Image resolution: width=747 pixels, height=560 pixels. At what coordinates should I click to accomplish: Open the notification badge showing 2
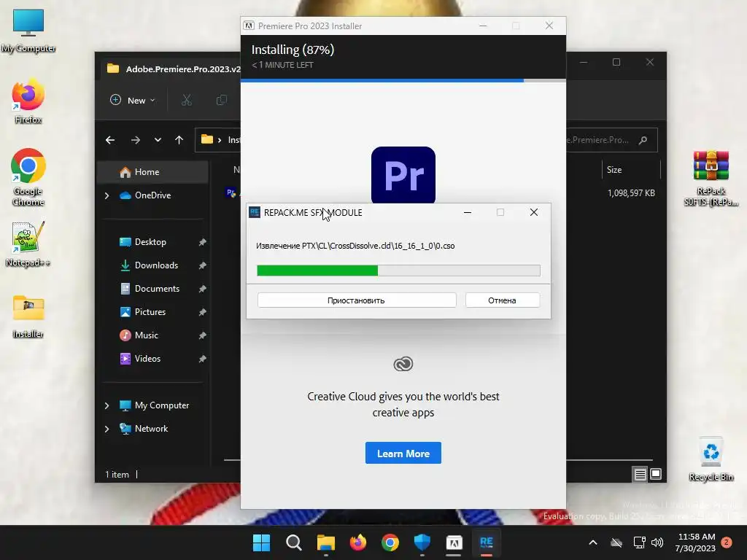coord(727,542)
